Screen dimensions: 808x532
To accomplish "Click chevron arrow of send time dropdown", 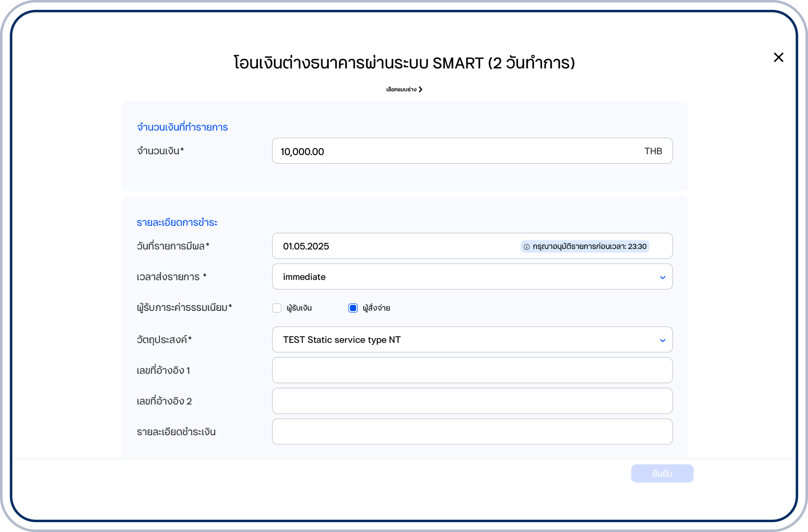I will 662,277.
